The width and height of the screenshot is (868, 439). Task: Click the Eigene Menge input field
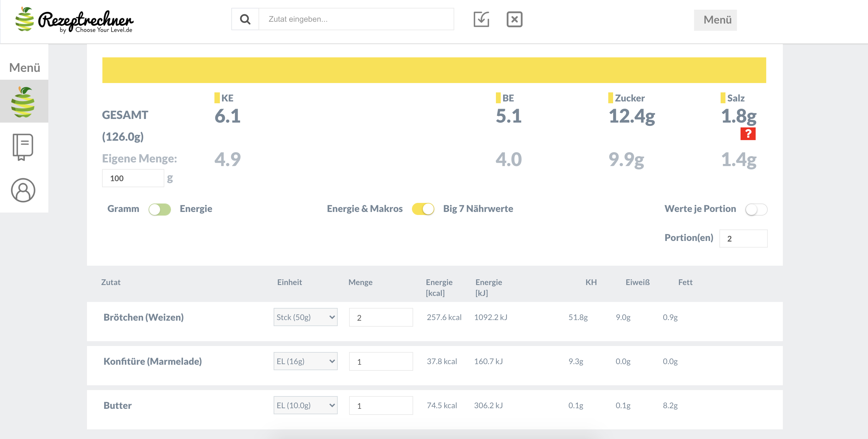(133, 178)
